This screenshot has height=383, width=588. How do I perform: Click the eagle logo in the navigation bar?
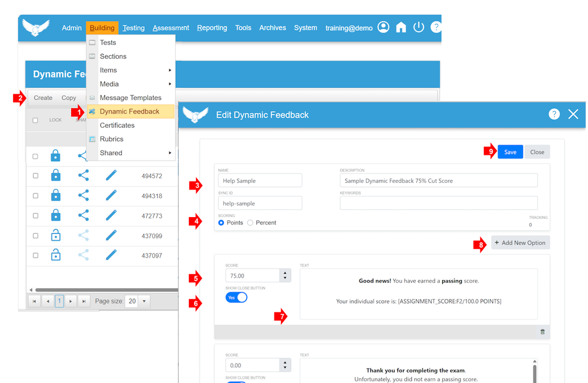(x=35, y=26)
